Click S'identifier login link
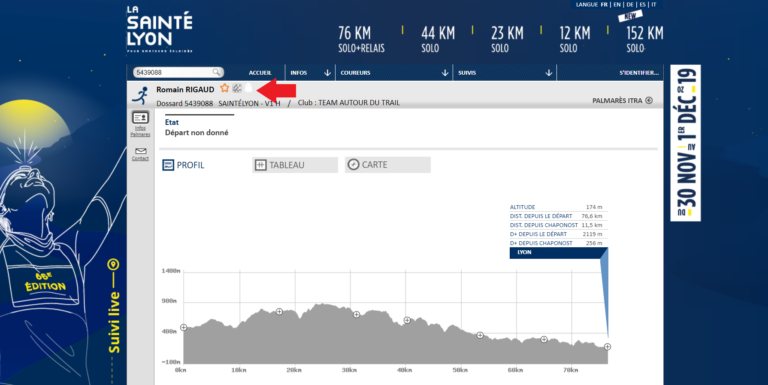The width and height of the screenshot is (768, 385). click(639, 72)
